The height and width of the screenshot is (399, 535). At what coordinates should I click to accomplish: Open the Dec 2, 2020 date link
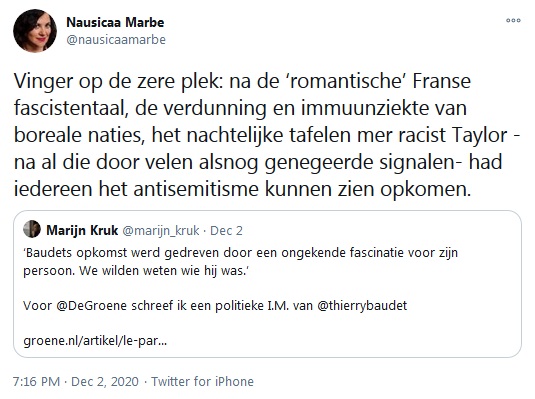[x=105, y=381]
